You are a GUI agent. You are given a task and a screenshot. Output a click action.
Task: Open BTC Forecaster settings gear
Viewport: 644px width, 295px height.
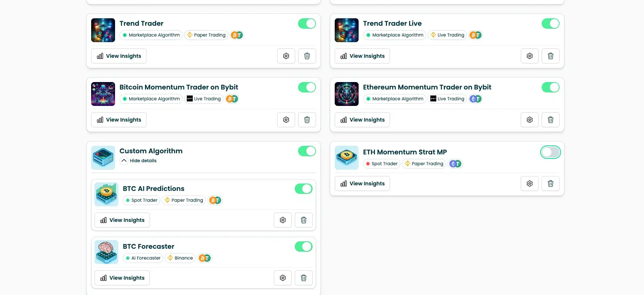(283, 278)
